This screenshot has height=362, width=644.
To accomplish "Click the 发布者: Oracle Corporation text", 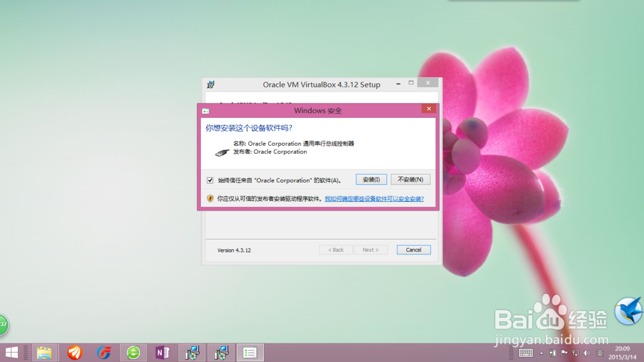I will 270,151.
